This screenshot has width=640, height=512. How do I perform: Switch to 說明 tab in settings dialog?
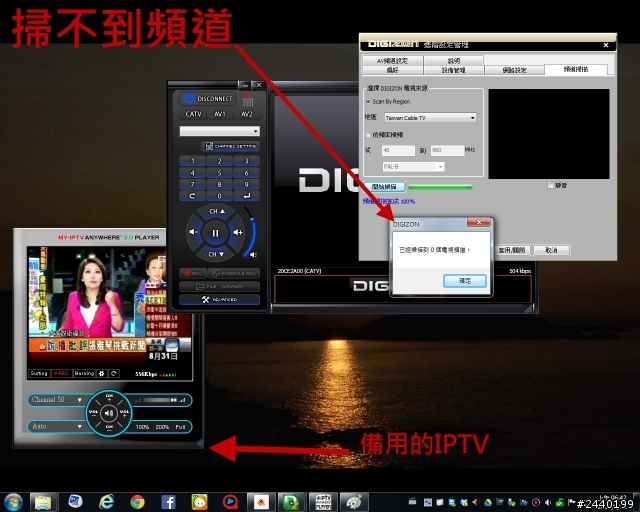(x=453, y=61)
